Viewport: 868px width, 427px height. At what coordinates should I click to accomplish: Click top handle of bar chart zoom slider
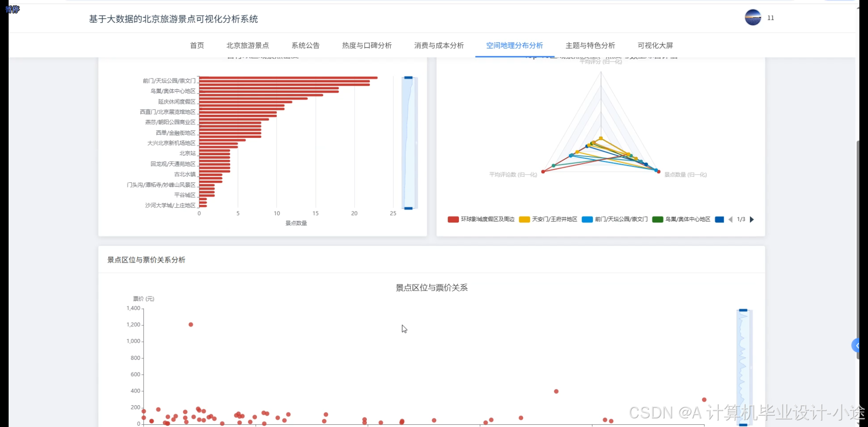[x=409, y=78]
